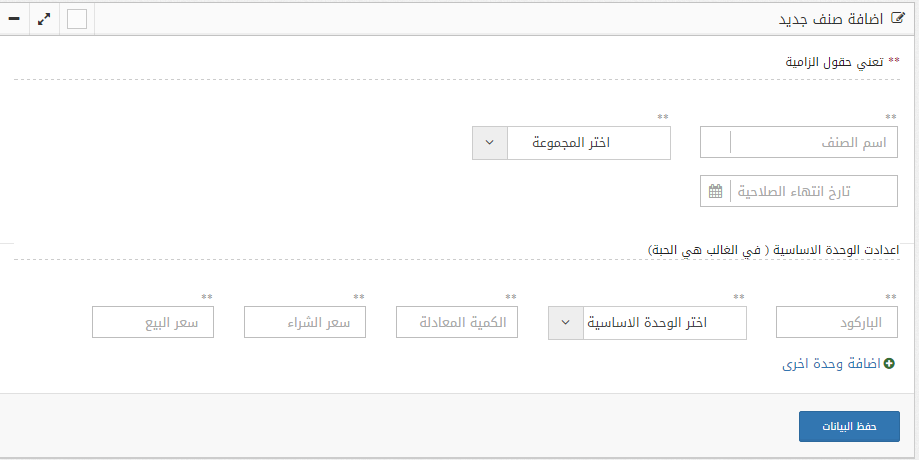This screenshot has width=919, height=460.
Task: Click the edit pencil icon beside panel title
Action: click(x=896, y=19)
